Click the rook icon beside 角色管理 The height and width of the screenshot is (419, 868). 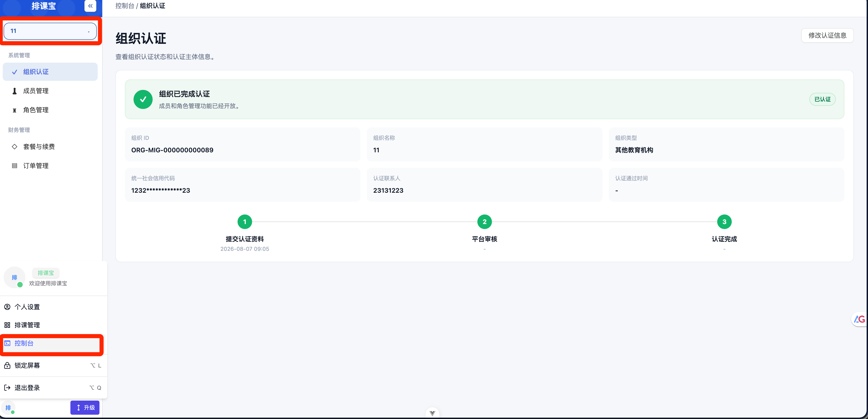(x=15, y=110)
